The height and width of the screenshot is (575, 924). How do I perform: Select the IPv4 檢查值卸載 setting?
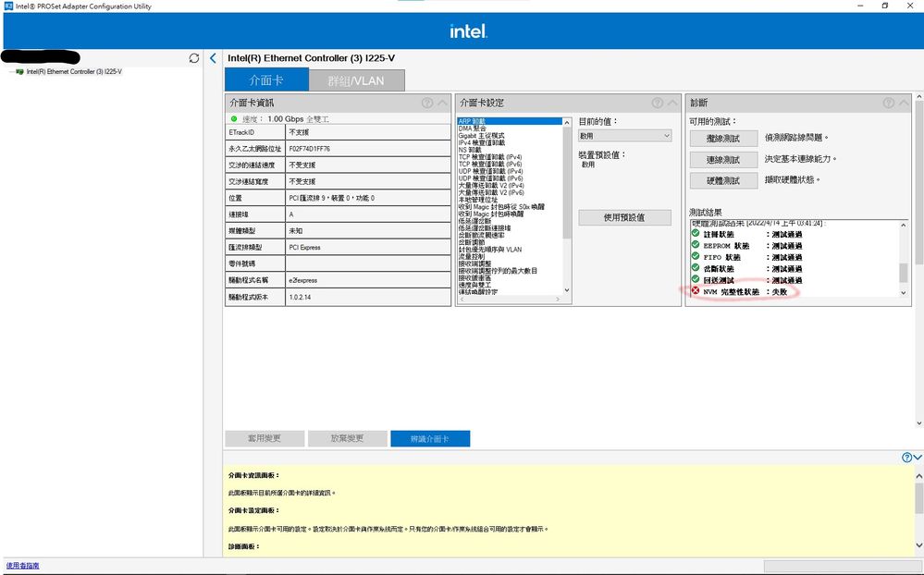coord(482,142)
